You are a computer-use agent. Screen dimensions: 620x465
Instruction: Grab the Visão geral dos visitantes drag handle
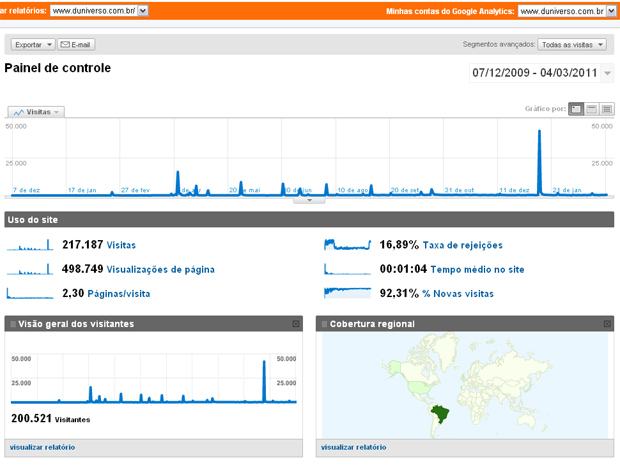[12, 324]
